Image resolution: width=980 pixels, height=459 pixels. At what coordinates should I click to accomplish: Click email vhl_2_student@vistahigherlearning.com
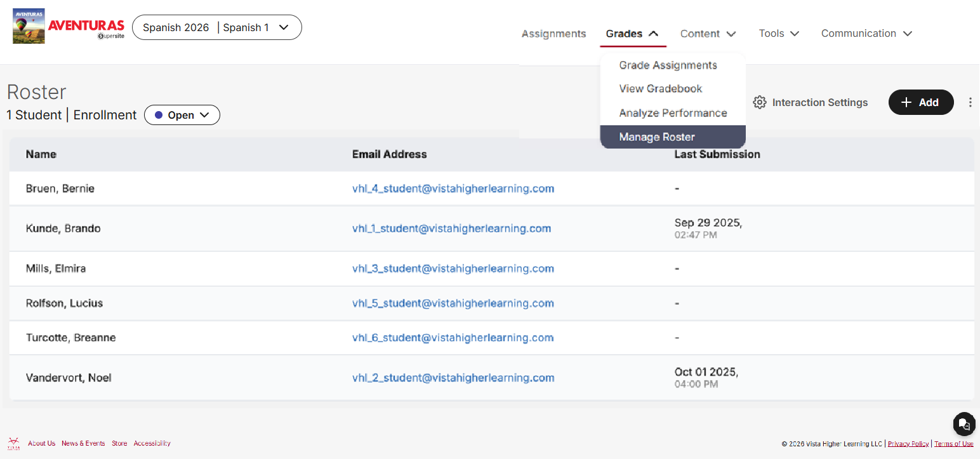pos(453,378)
